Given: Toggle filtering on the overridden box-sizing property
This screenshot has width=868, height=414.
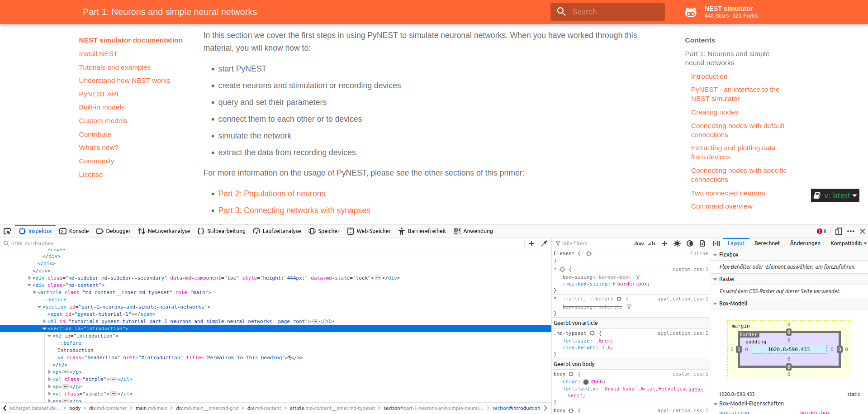Looking at the screenshot, I should point(638,277).
